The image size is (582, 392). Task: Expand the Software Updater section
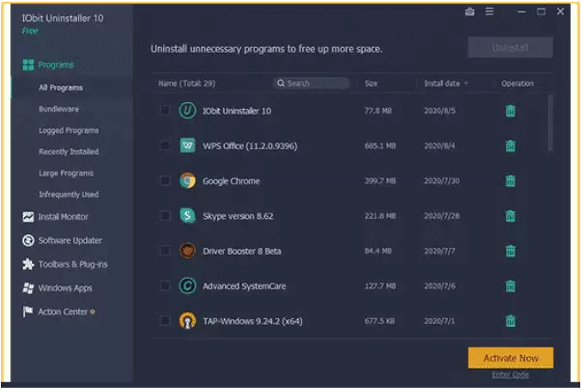click(x=70, y=241)
